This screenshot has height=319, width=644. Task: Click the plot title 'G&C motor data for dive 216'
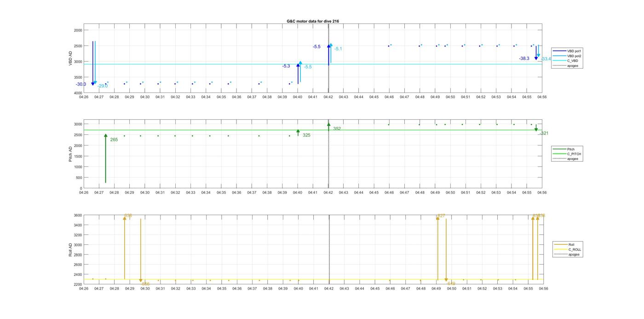pos(313,21)
